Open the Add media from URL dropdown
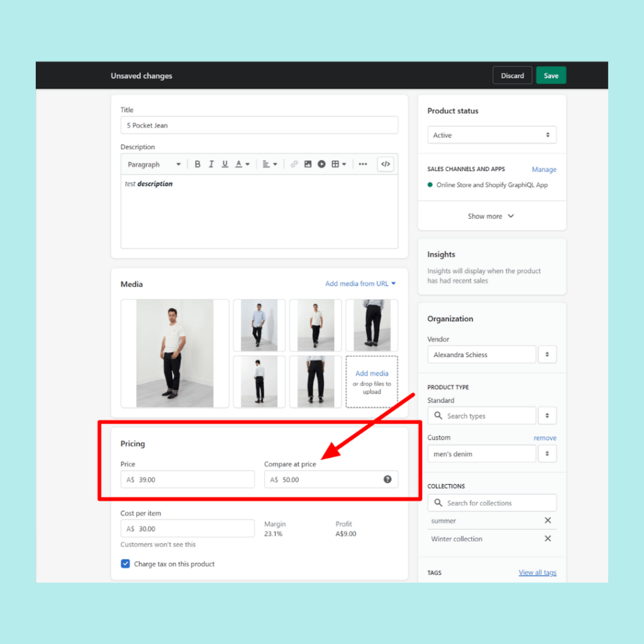The height and width of the screenshot is (644, 644). (x=360, y=284)
